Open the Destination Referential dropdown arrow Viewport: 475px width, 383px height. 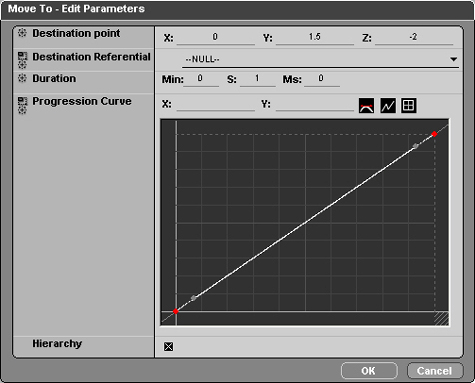tap(453, 59)
